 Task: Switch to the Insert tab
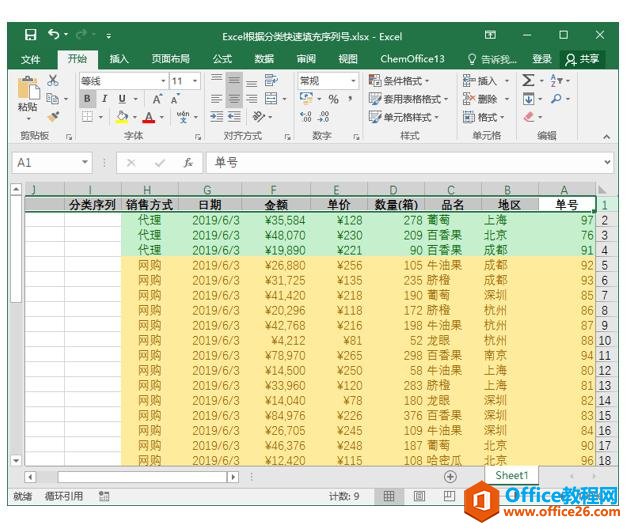click(119, 59)
